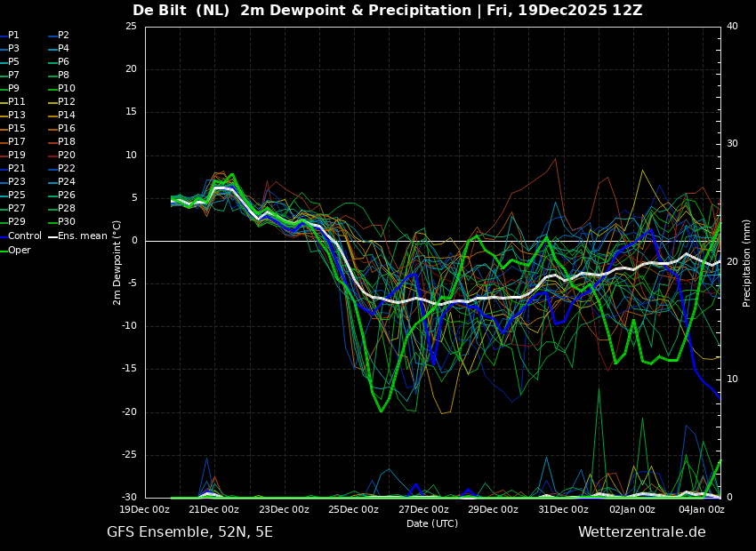Click the -30 dewpoint axis value
The height and width of the screenshot is (551, 756).
coord(129,498)
